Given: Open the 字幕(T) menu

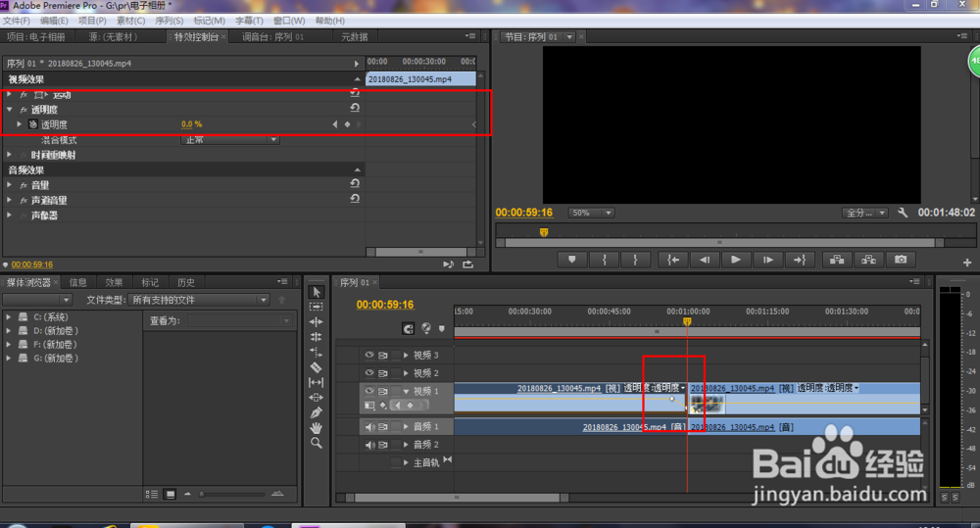Looking at the screenshot, I should pyautogui.click(x=249, y=21).
